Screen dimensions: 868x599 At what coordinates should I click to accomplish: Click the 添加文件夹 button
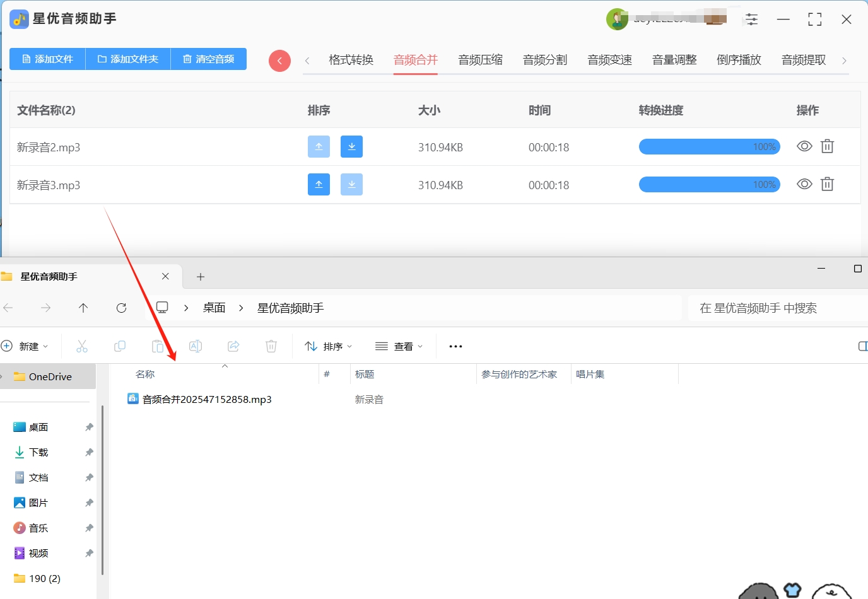tap(128, 59)
